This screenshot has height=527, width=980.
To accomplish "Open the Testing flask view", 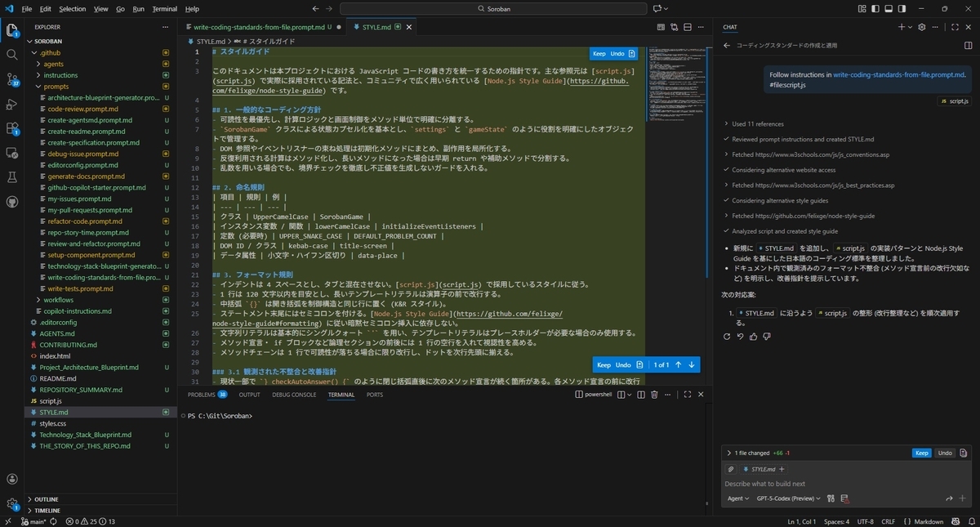I will click(x=12, y=177).
